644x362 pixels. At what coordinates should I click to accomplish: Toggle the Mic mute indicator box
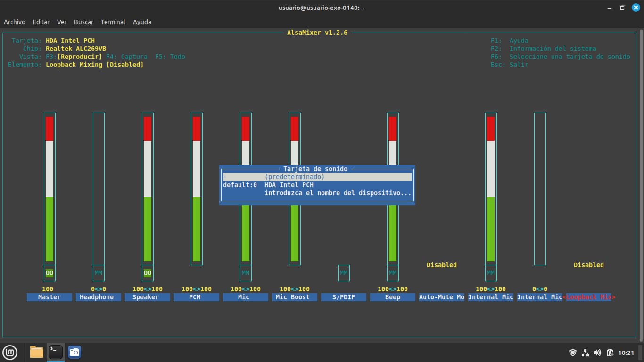(246, 273)
